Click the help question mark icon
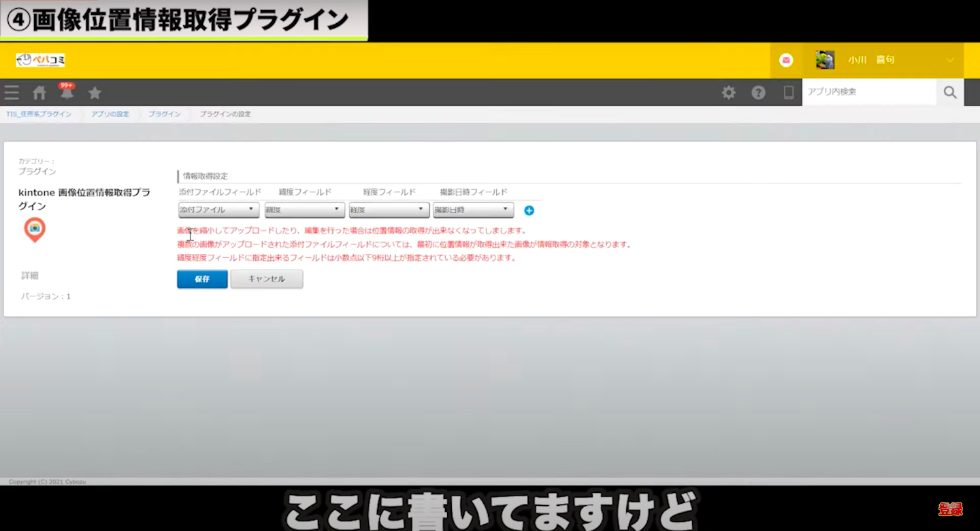 click(x=758, y=93)
